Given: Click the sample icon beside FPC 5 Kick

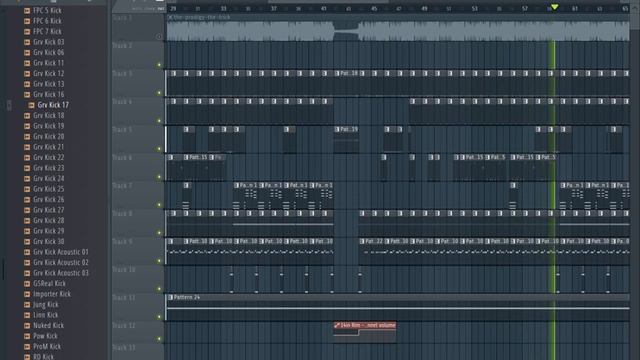Looking at the screenshot, I should click(27, 10).
